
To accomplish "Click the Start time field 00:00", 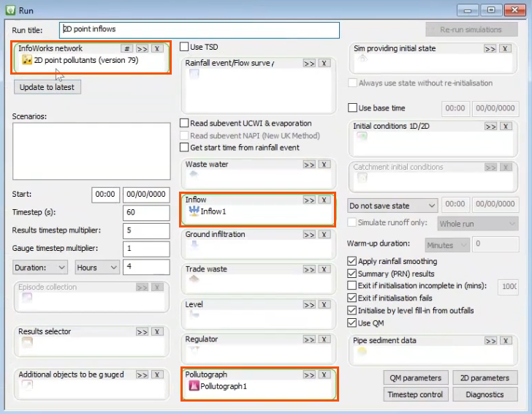I will pos(105,195).
